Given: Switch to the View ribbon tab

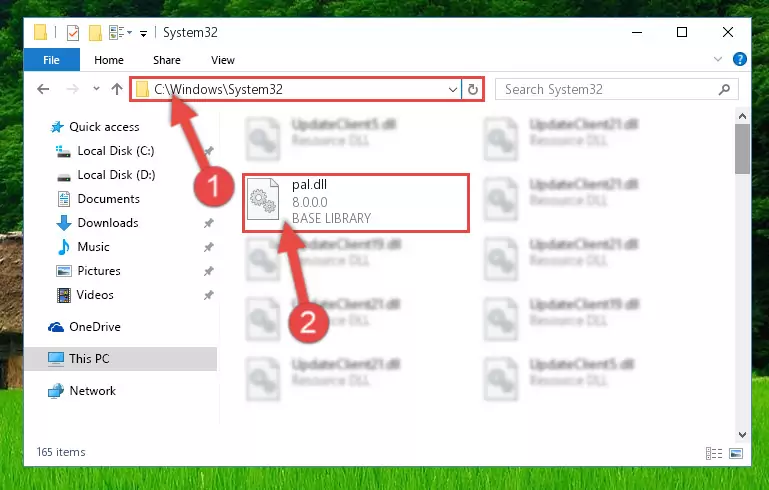Looking at the screenshot, I should click(x=223, y=60).
